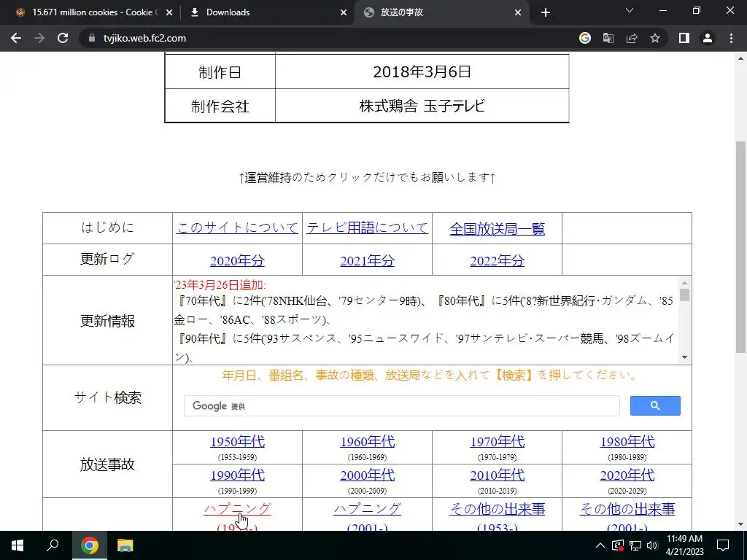This screenshot has width=747, height=560.
Task: Close the 放送の事故 tab
Action: (x=518, y=12)
